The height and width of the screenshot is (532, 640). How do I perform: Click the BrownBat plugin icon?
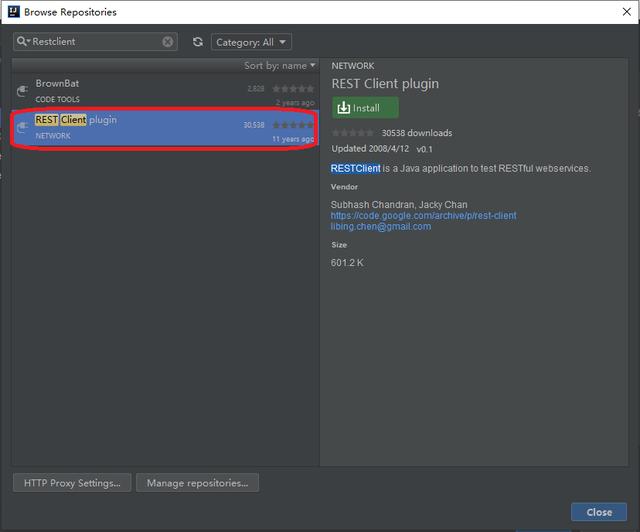tap(22, 91)
